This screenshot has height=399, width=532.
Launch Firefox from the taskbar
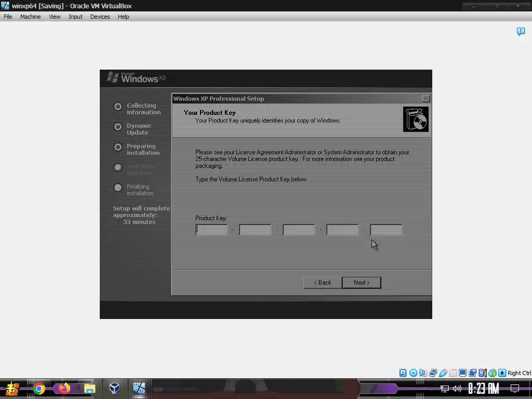tap(64, 389)
